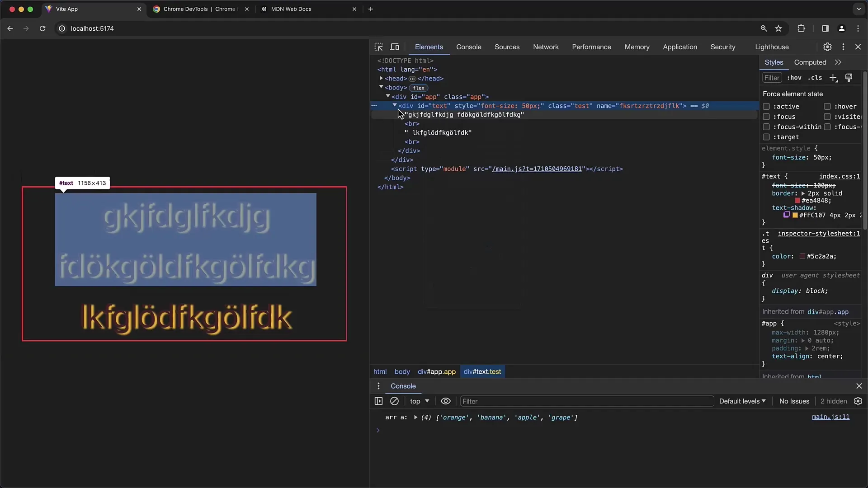Viewport: 868px width, 488px height.
Task: Show console sidebar icon
Action: tap(378, 401)
